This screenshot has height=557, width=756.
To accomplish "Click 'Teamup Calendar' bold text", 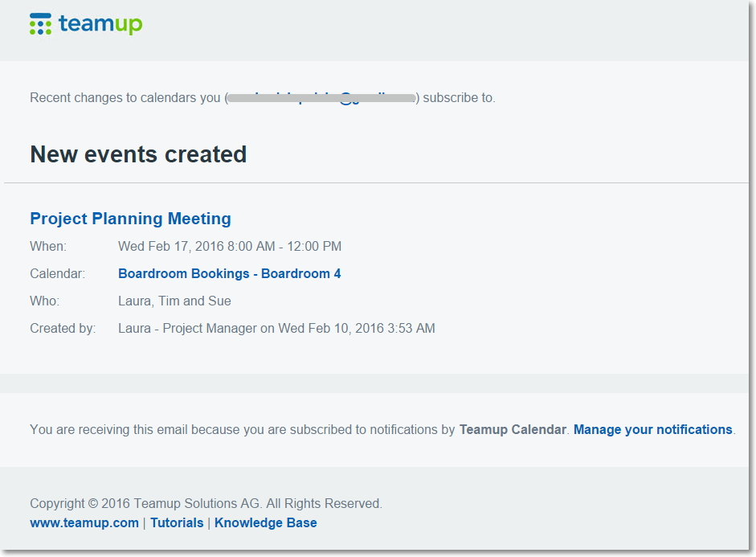I will 513,429.
